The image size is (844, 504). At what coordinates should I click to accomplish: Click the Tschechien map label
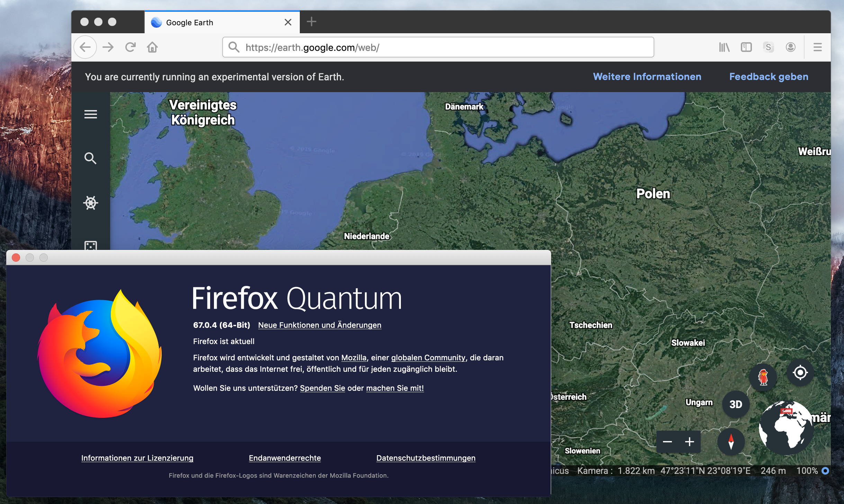click(x=591, y=325)
